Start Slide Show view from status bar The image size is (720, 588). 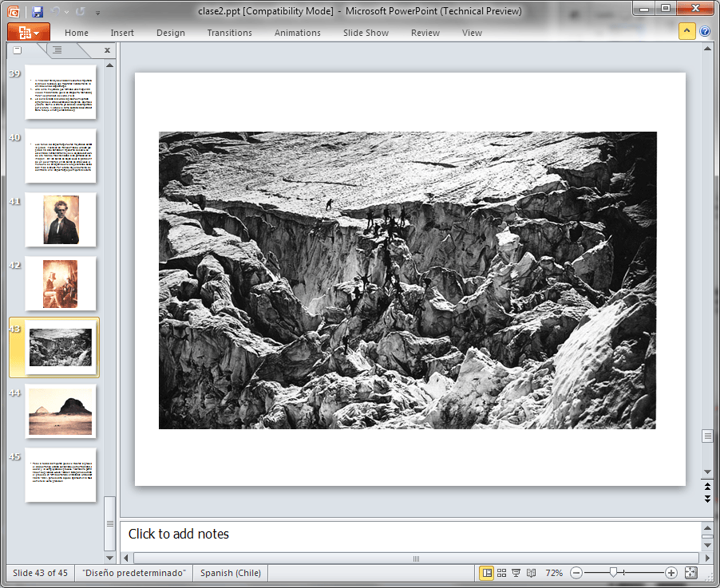point(516,573)
